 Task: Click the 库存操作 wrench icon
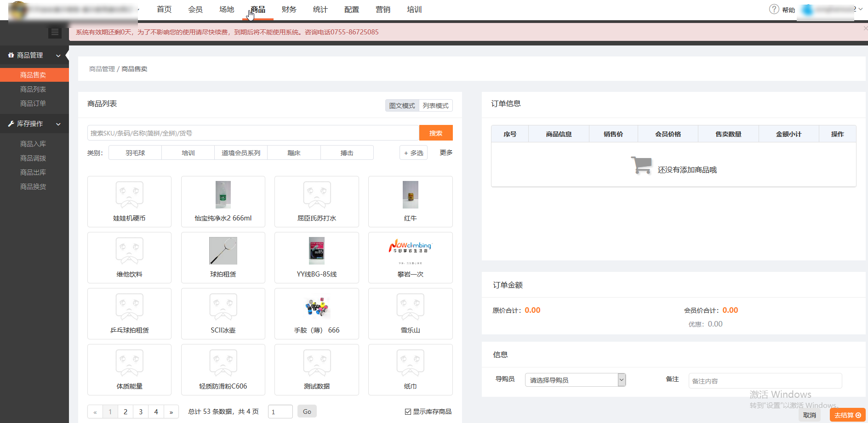(x=11, y=124)
